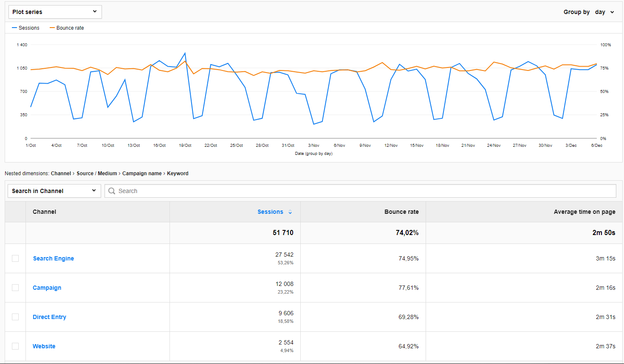Toggle the Sessions legend line marker
Image resolution: width=624 pixels, height=364 pixels.
tap(14, 28)
